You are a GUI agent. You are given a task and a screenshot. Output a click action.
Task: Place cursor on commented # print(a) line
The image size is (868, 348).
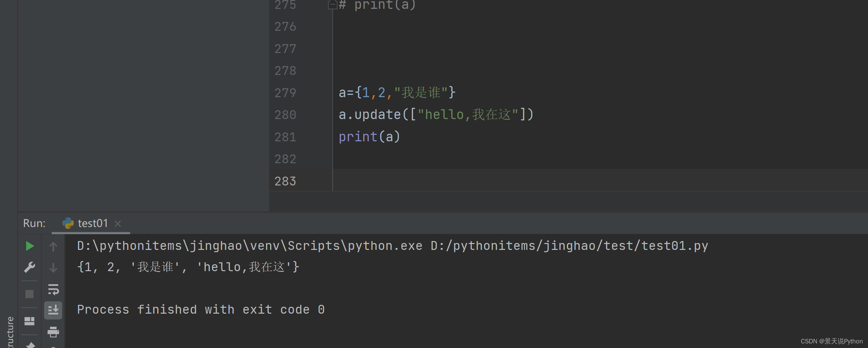click(377, 5)
